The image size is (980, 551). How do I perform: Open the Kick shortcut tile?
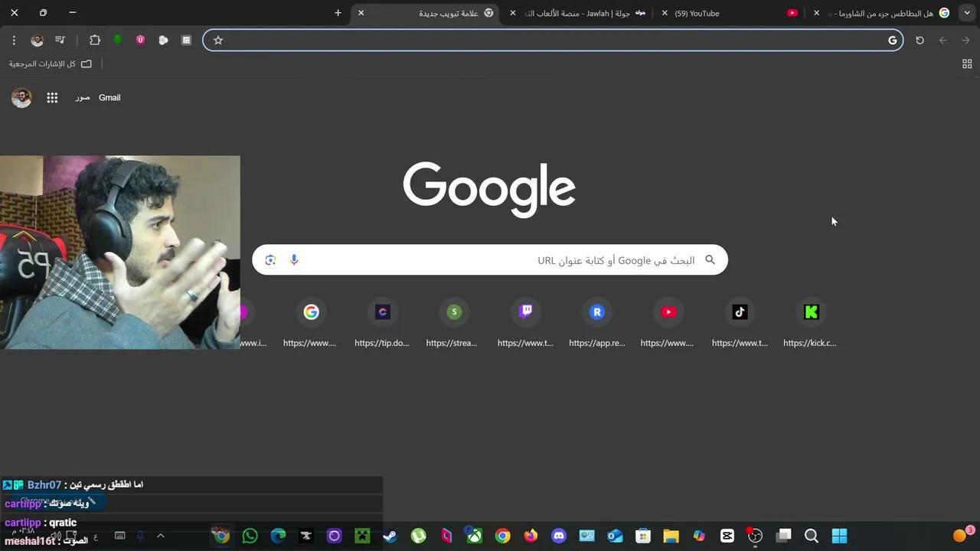811,324
